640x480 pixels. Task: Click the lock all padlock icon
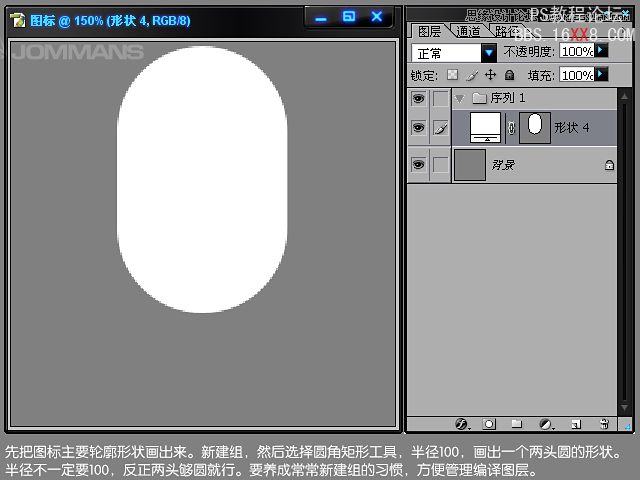509,75
